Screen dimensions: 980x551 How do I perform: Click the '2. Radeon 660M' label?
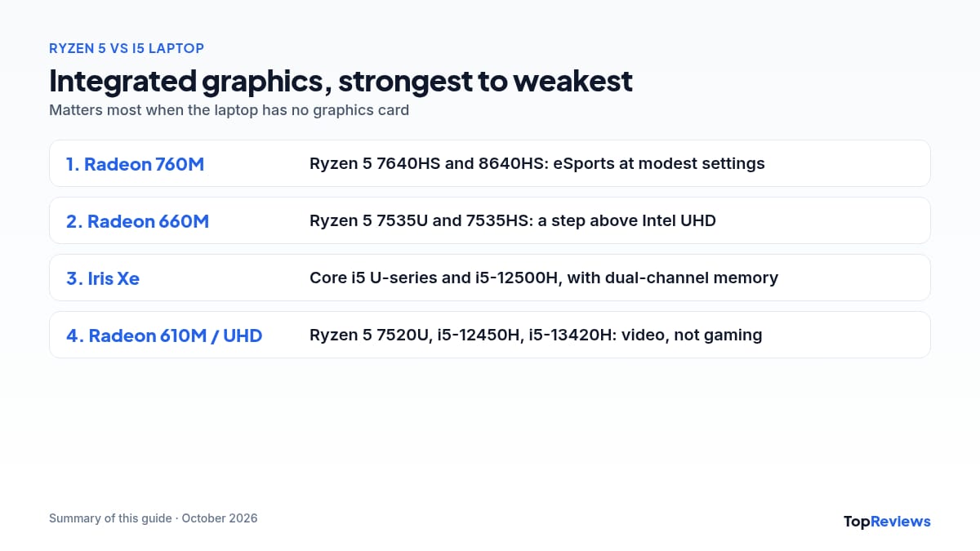coord(137,221)
